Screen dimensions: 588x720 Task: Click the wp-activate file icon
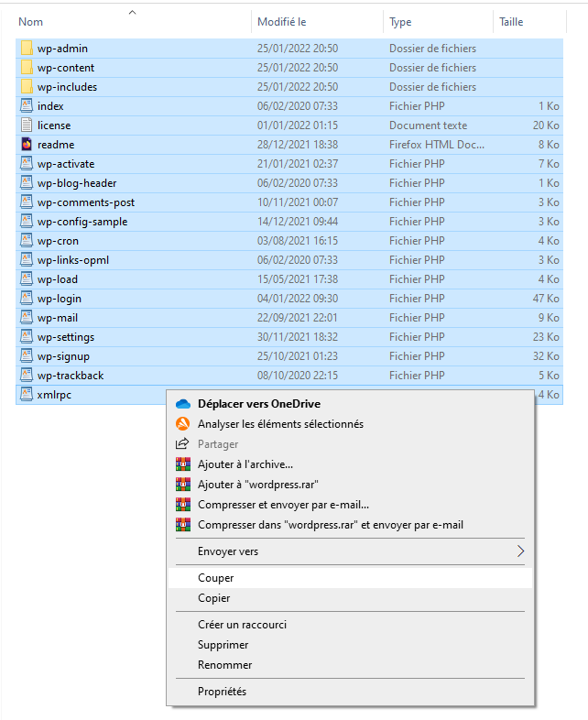(27, 163)
